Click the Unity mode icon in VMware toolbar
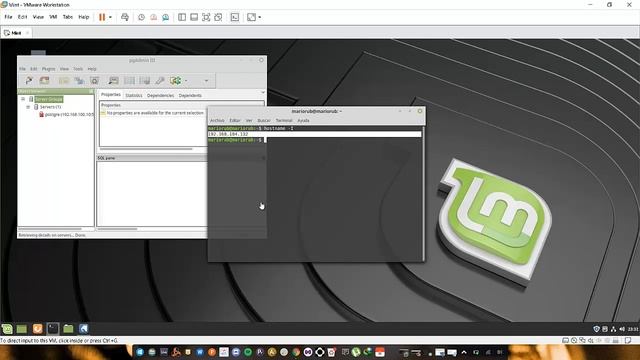 218,17
